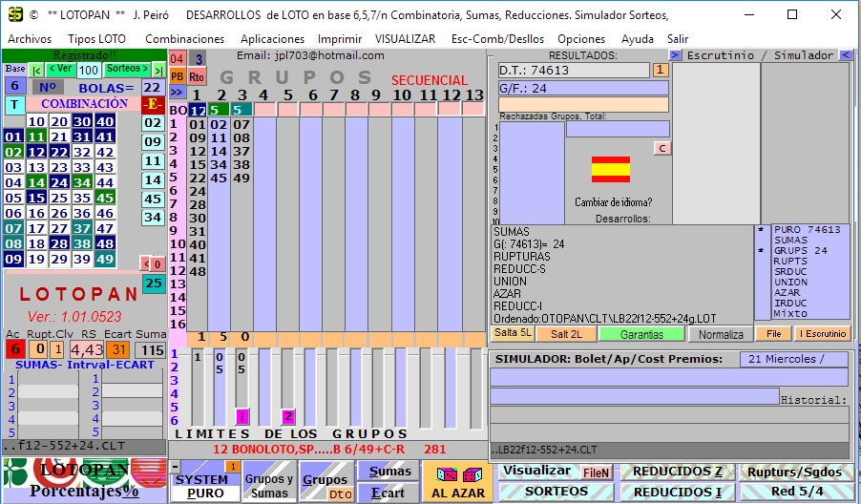Click the G/F.: 24 field

(583, 89)
